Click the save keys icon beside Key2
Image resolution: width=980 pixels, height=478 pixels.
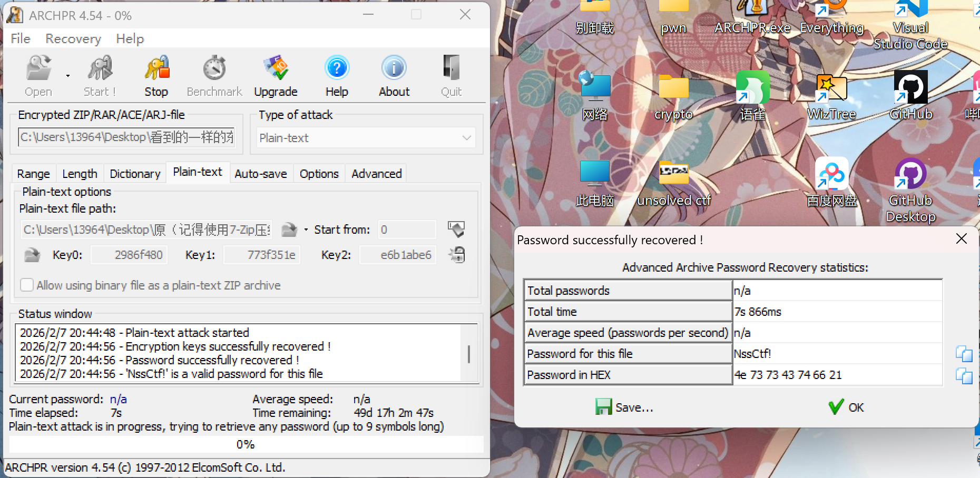pyautogui.click(x=456, y=255)
